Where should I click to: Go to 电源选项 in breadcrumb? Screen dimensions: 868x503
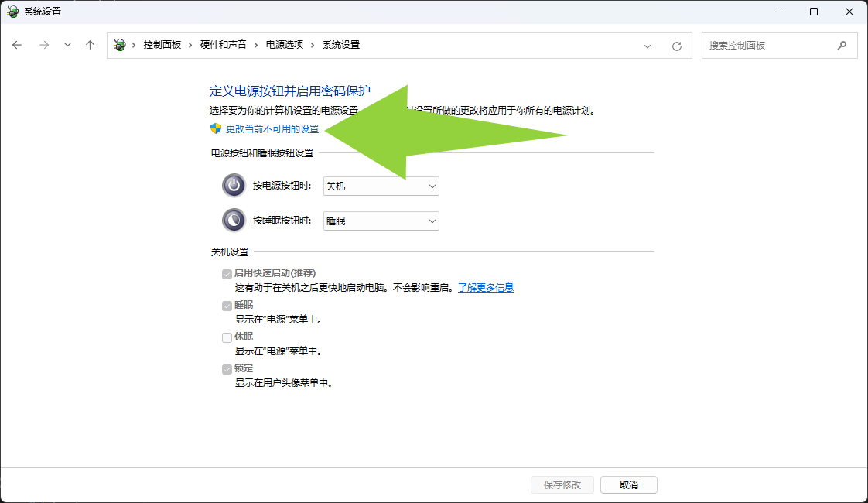point(285,45)
